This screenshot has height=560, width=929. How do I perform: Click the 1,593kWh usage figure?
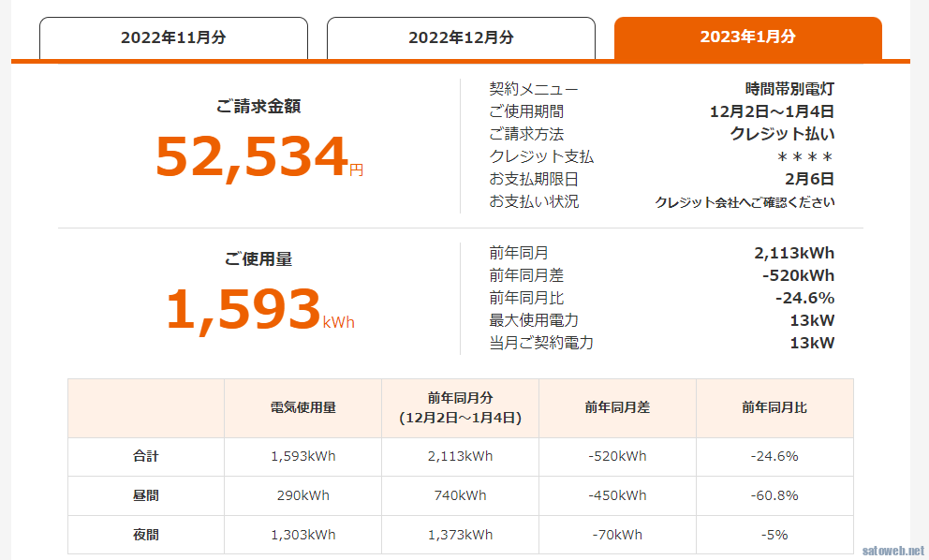pos(259,309)
